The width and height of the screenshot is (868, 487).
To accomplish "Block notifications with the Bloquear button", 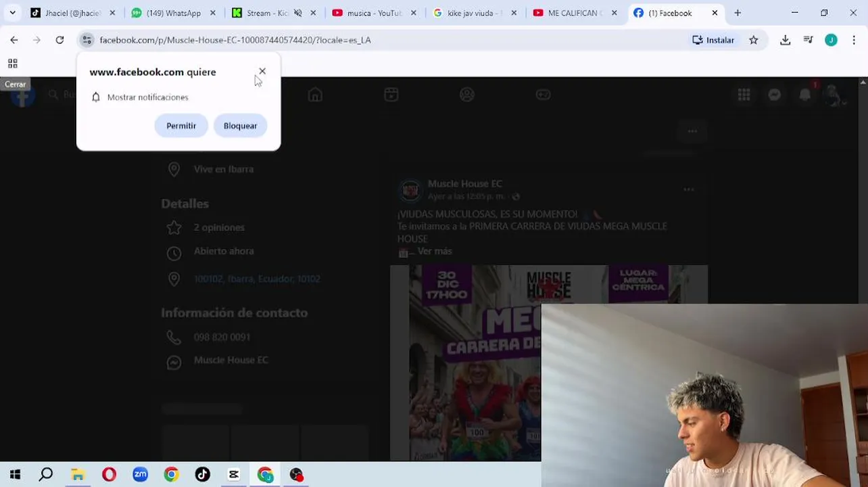I will (240, 126).
